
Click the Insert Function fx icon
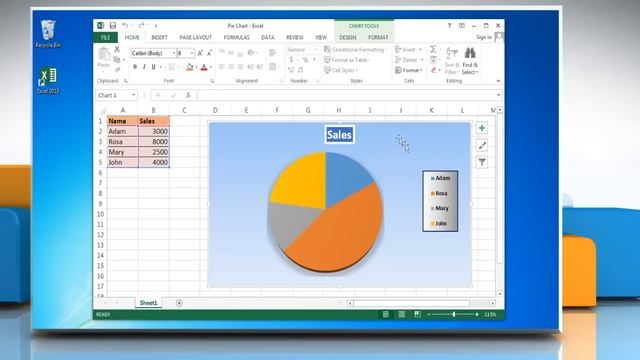click(188, 95)
